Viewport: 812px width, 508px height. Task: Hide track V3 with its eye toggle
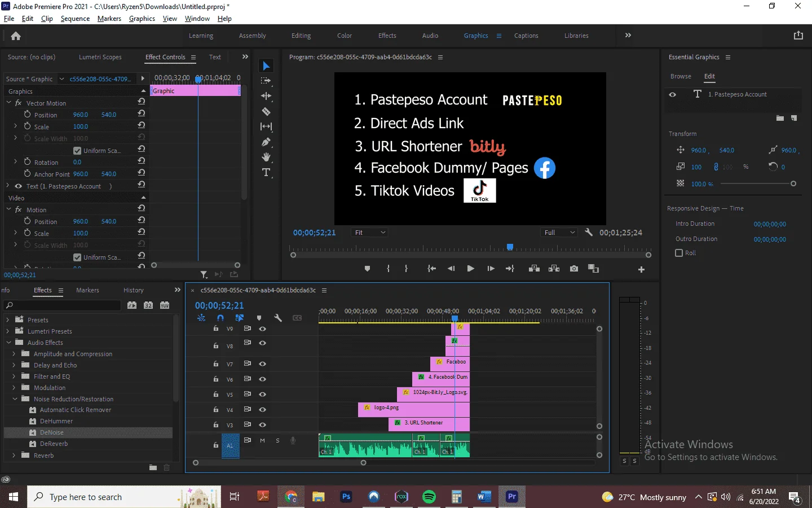tap(262, 424)
